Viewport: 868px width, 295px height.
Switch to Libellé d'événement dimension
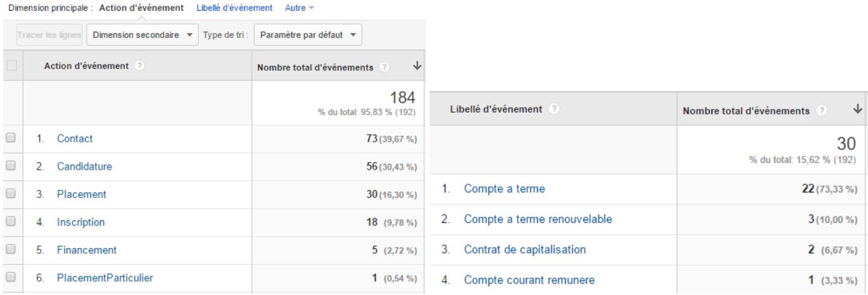(x=234, y=8)
